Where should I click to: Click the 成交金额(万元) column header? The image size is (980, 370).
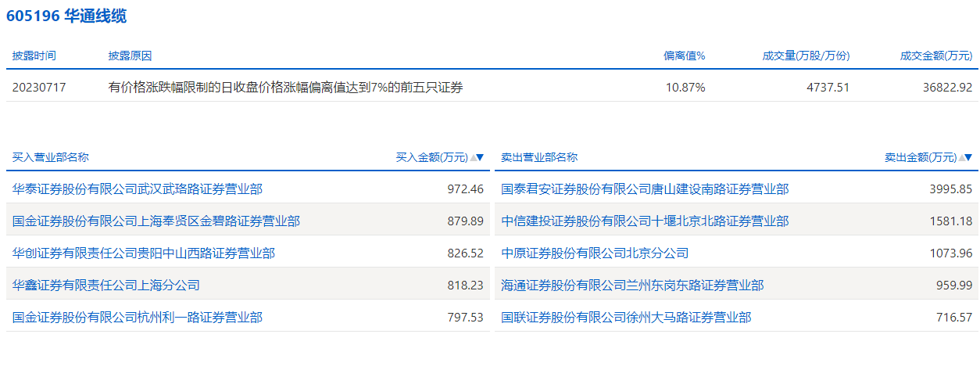coord(936,56)
